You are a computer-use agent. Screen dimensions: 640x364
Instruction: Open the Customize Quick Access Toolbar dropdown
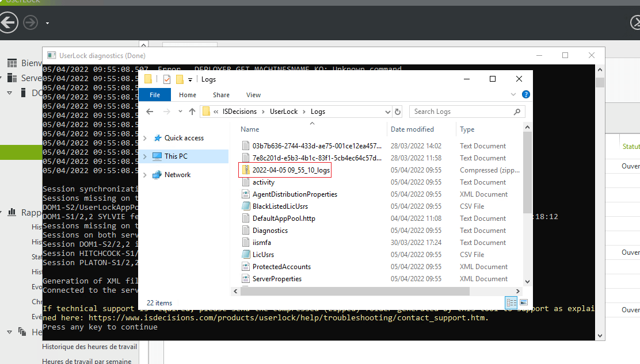coord(190,79)
